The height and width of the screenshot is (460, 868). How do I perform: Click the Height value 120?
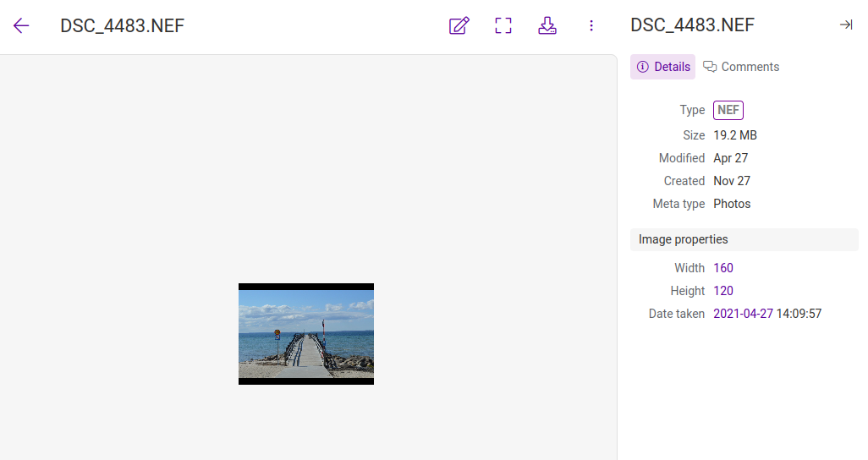[x=723, y=291]
